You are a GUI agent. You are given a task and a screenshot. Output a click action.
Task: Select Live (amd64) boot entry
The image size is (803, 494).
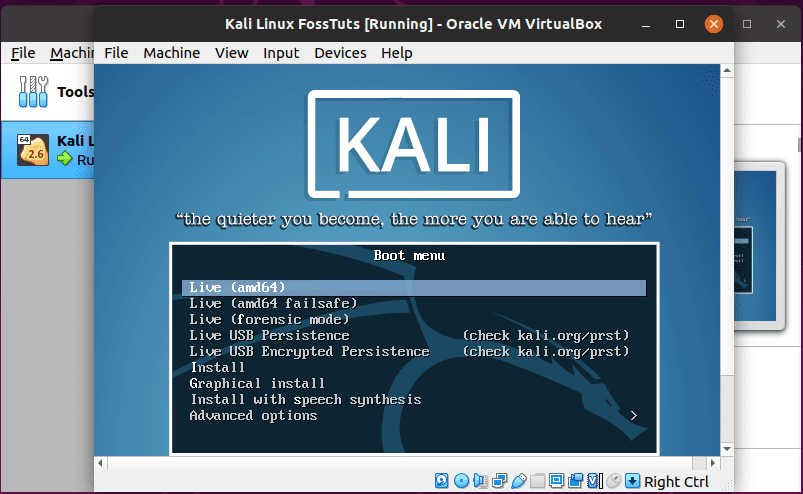coord(414,288)
